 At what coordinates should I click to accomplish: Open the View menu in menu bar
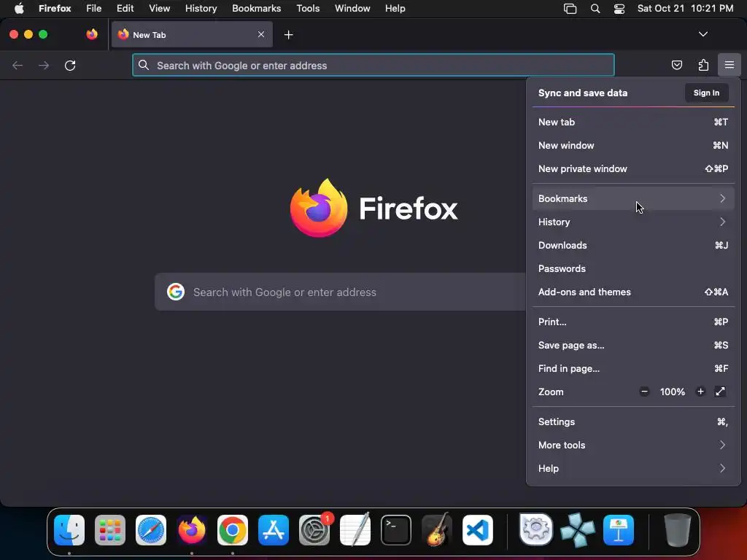pos(159,9)
